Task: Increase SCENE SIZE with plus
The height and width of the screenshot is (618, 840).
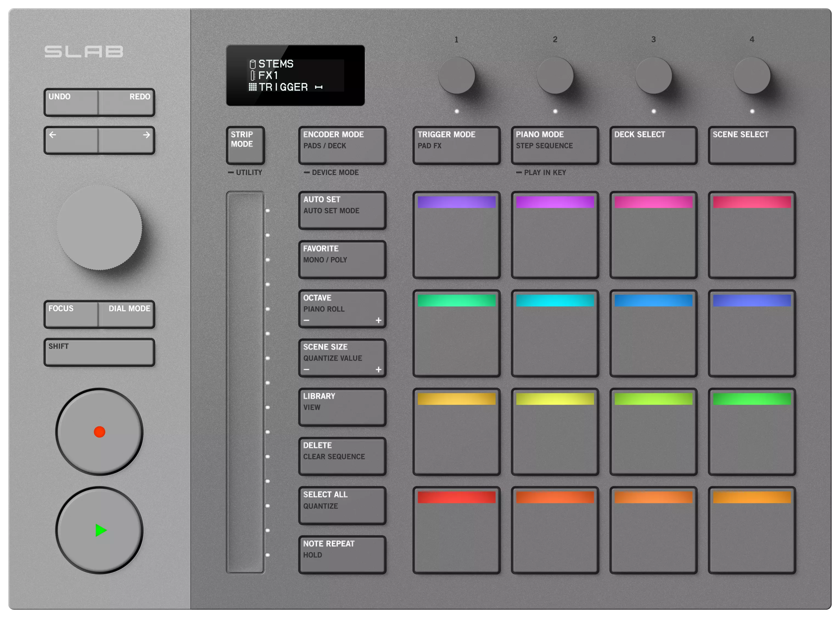Action: point(379,369)
